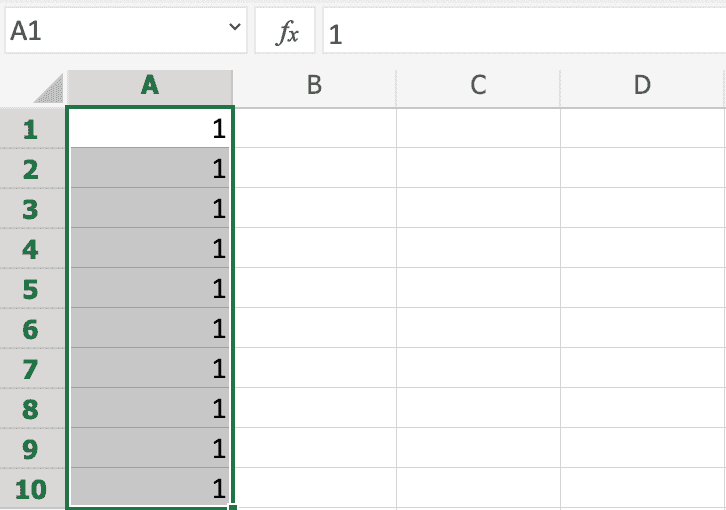Select column A header

[x=150, y=86]
